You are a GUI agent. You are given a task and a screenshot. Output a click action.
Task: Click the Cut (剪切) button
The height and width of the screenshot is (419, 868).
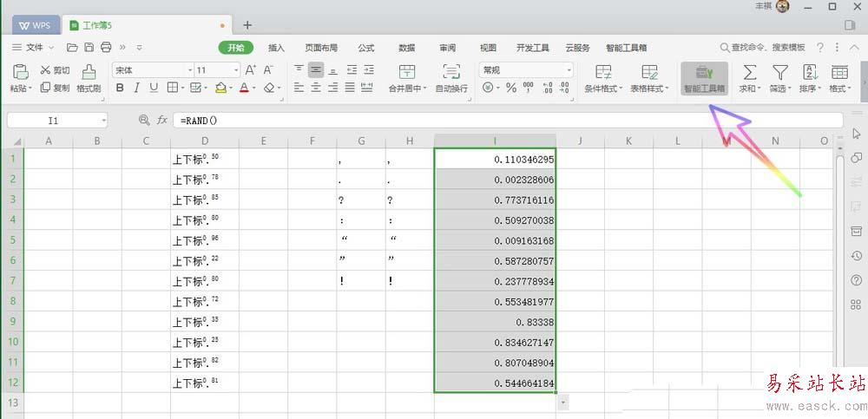coord(56,69)
